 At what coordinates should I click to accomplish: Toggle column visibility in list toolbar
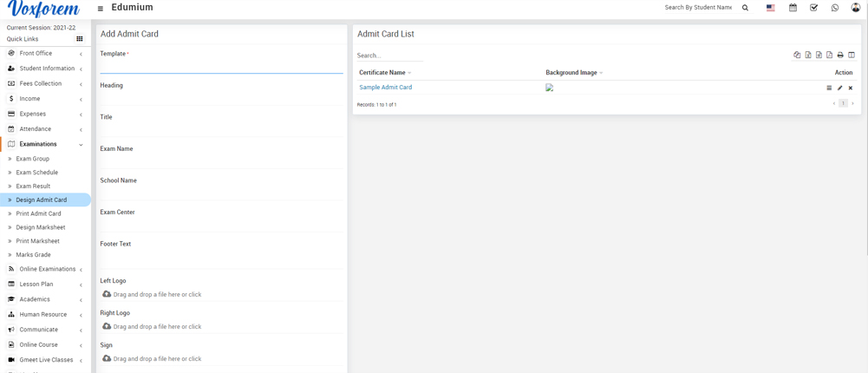(852, 56)
